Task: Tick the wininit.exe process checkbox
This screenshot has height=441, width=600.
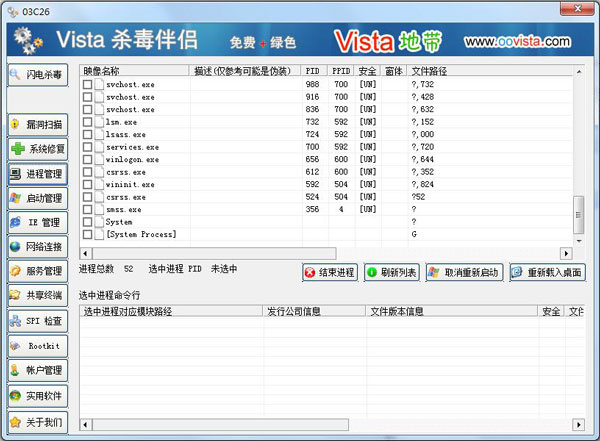Action: tap(87, 185)
